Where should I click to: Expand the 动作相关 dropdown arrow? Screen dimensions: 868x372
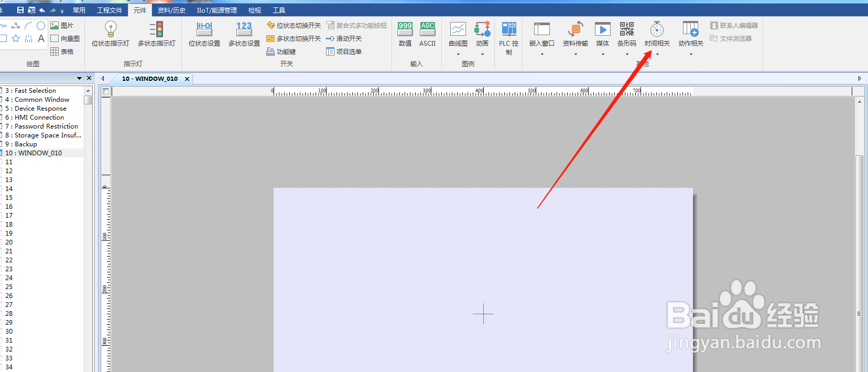point(691,54)
